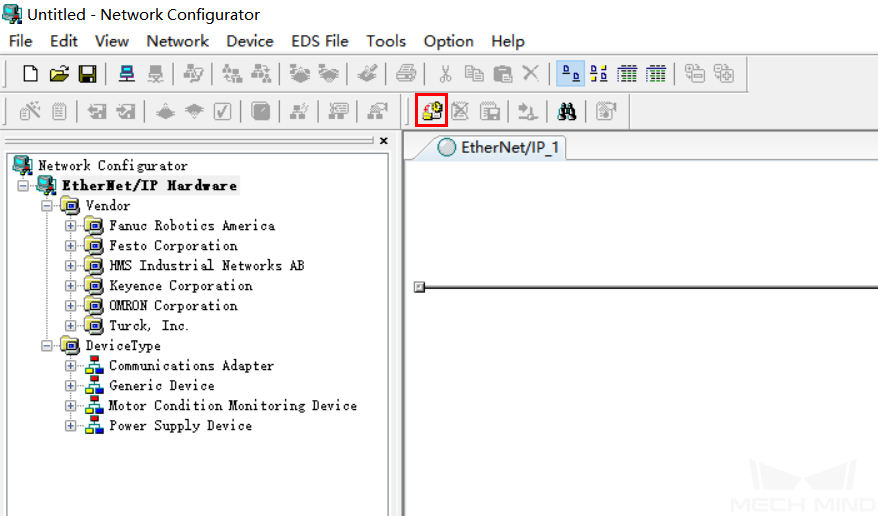Collapse the Vendor folder

point(47,205)
